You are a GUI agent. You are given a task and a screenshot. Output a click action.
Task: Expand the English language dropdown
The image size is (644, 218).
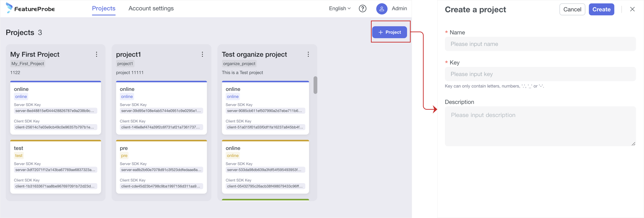339,9
